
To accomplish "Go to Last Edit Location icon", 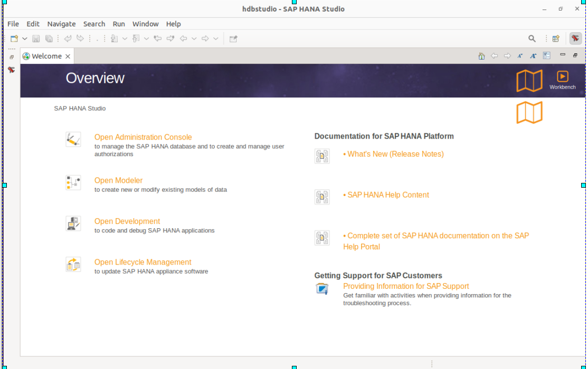I will pyautogui.click(x=157, y=38).
